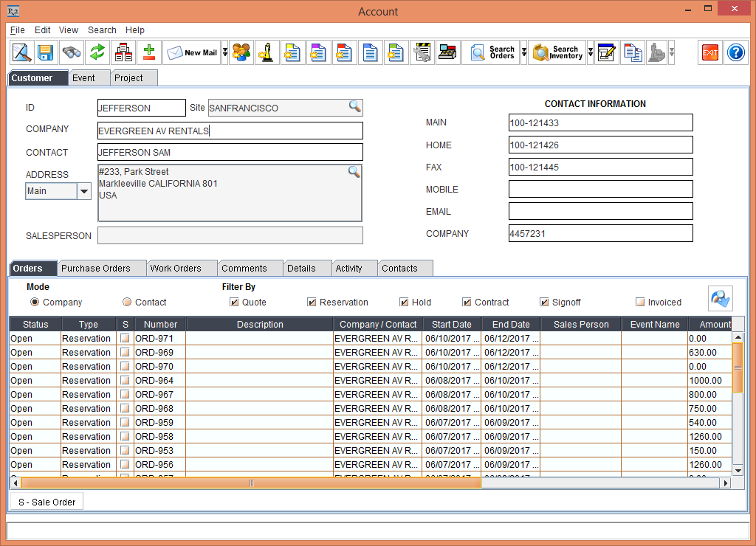Click the magnifier icon in Site field
This screenshot has width=756, height=546.
click(x=355, y=107)
